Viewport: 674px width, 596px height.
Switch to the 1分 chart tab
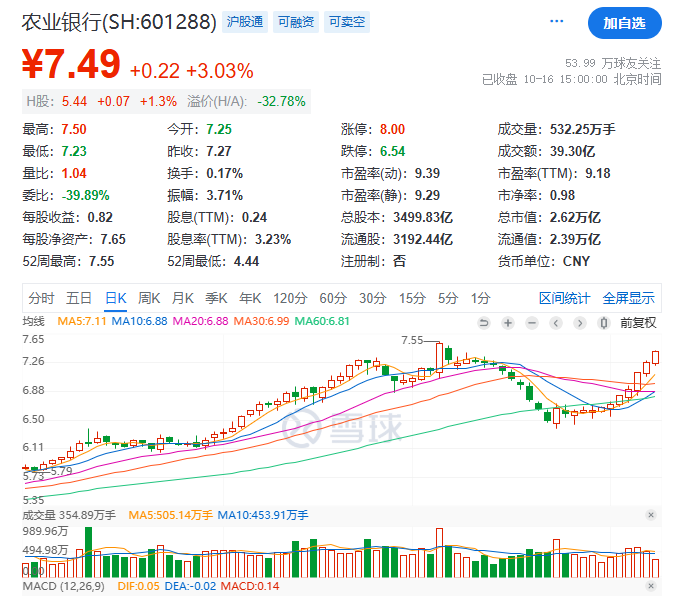[480, 298]
